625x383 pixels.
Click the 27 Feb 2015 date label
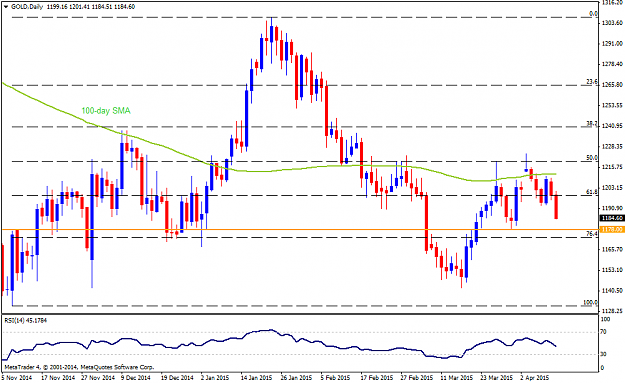coord(417,377)
